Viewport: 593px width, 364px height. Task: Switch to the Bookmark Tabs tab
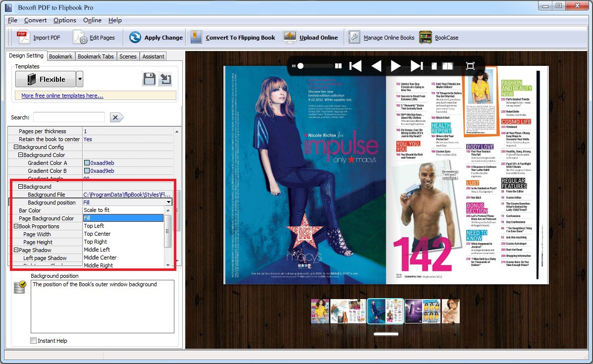[96, 56]
